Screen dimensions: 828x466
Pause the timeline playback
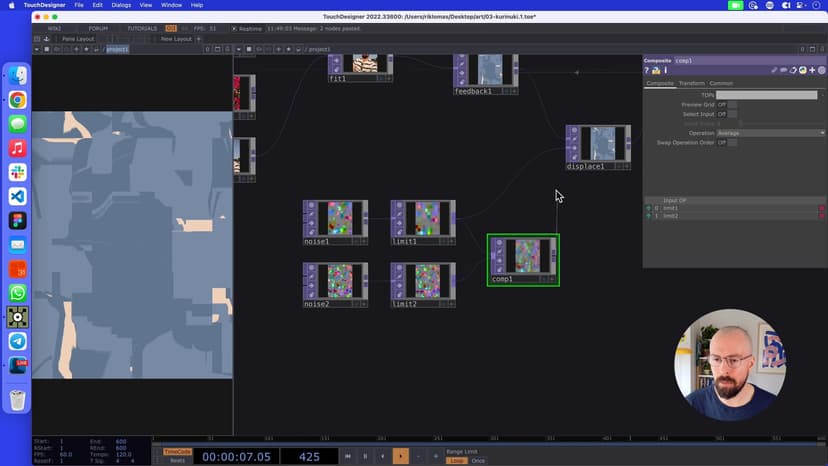click(365, 456)
